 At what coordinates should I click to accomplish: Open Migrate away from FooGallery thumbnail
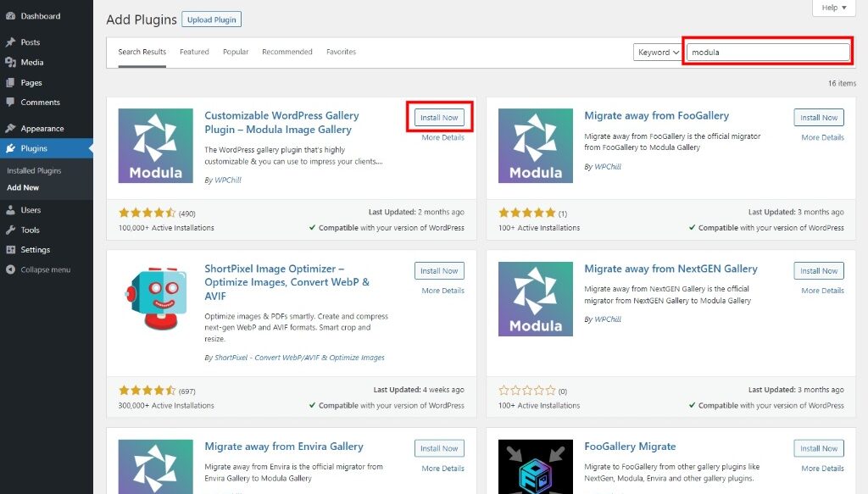[x=536, y=146]
